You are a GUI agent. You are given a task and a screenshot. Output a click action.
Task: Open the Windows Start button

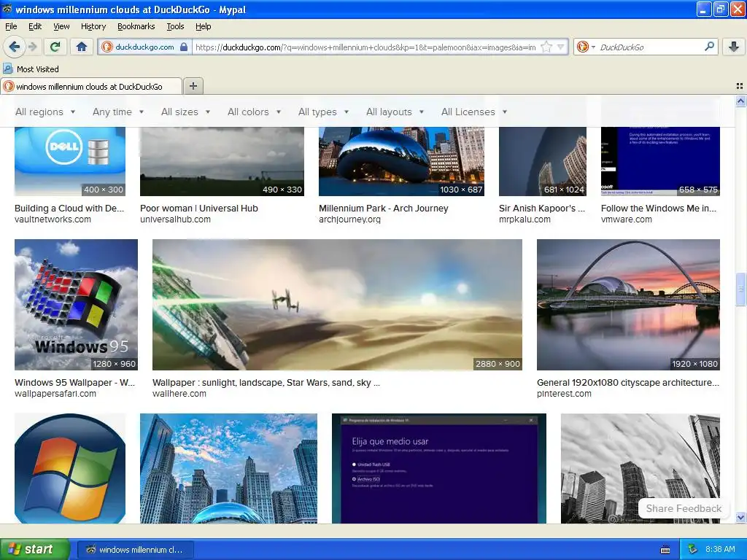[35, 549]
